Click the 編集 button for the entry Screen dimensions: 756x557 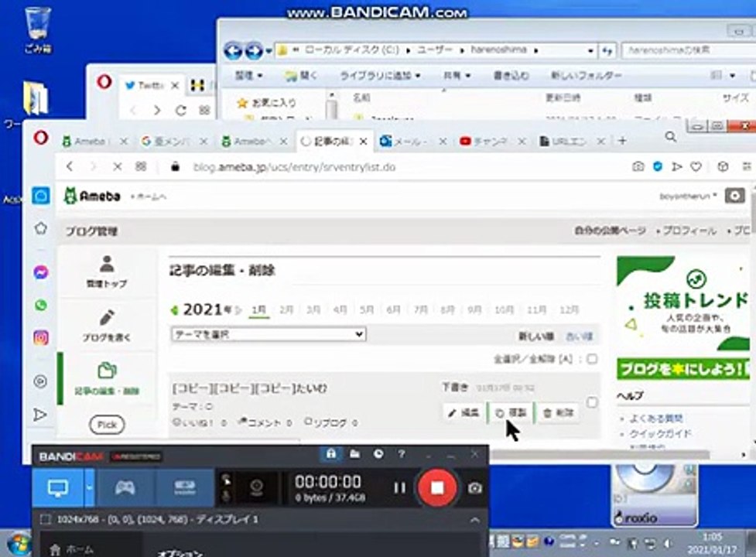point(464,412)
